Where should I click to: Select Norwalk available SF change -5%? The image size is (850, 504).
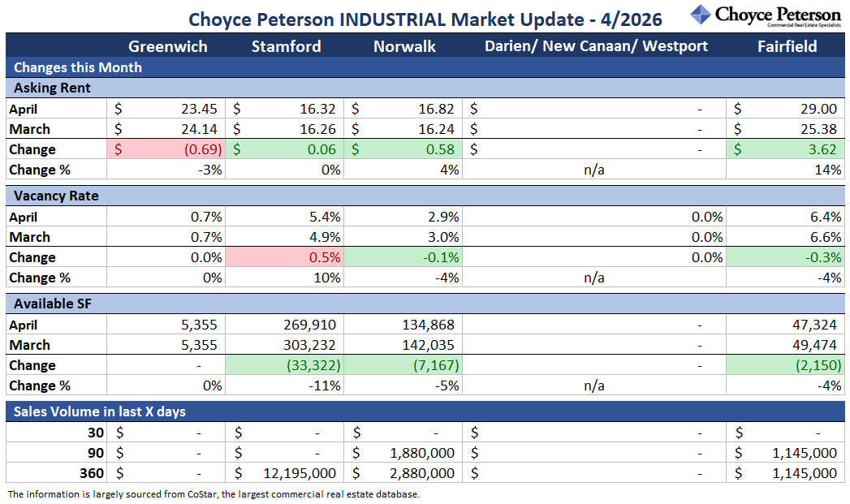pos(403,386)
